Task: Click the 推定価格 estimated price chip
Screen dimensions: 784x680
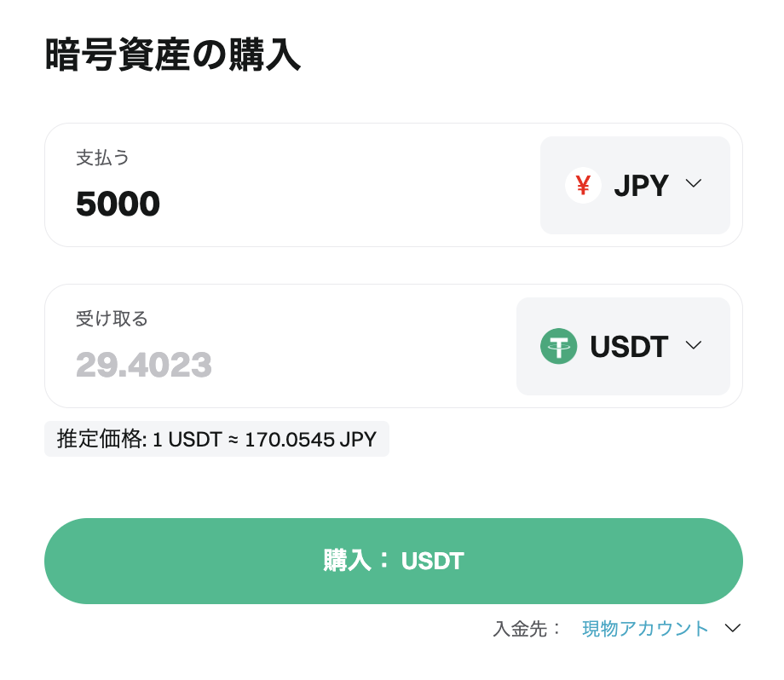Action: (217, 439)
